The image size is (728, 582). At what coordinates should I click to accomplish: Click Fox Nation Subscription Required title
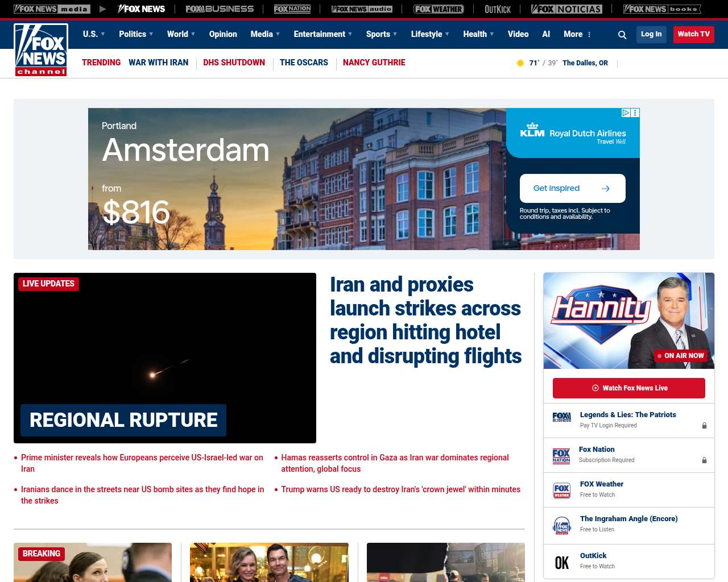click(597, 450)
